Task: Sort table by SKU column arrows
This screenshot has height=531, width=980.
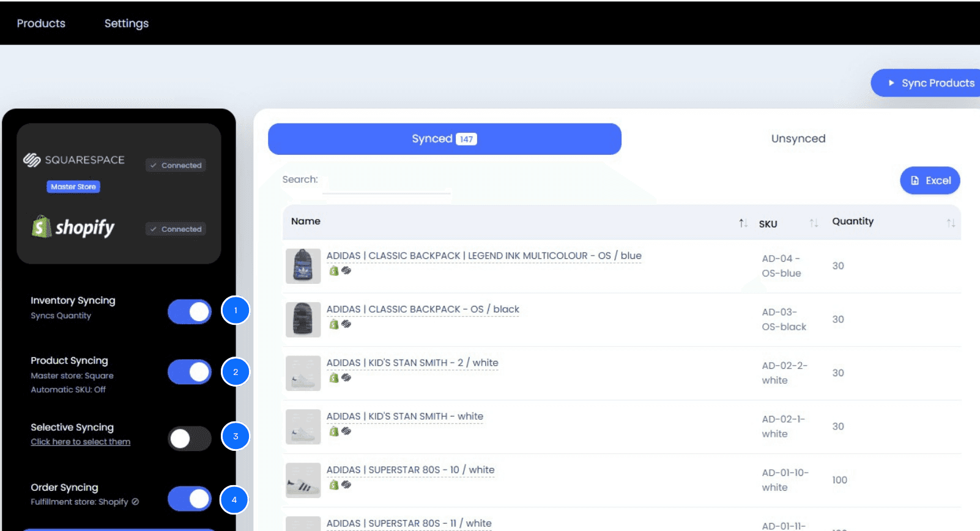Action: 814,223
